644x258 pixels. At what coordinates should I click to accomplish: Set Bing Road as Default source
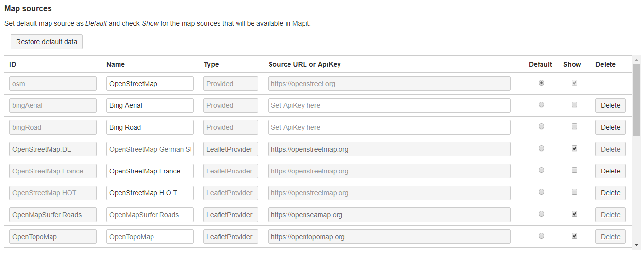pos(542,127)
